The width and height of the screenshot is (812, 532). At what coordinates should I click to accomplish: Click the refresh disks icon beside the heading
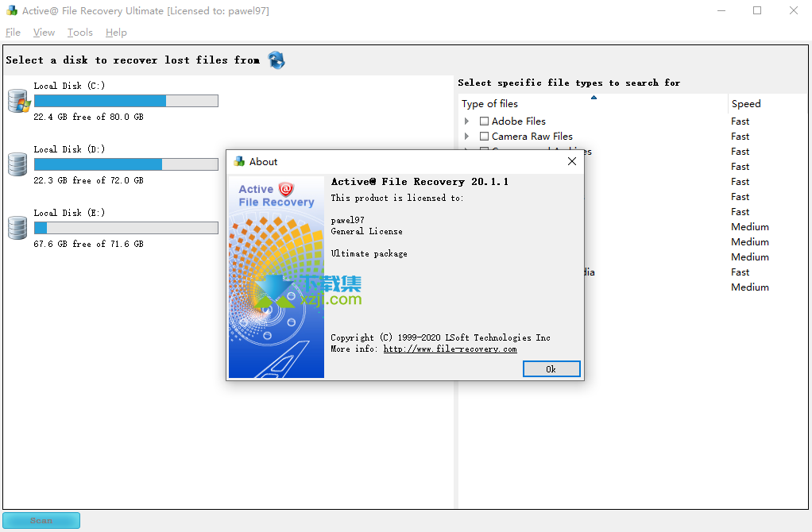pos(276,60)
